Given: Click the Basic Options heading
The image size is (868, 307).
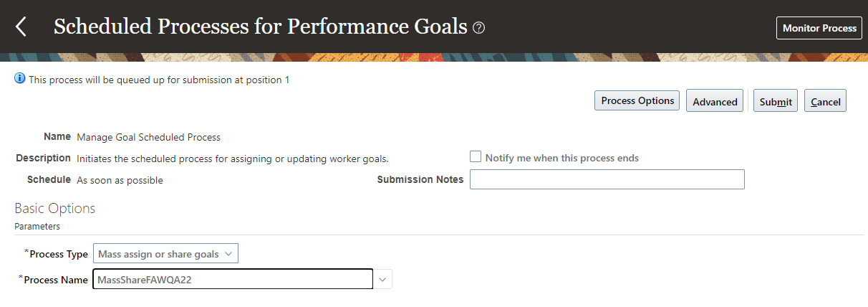Looking at the screenshot, I should pos(55,209).
